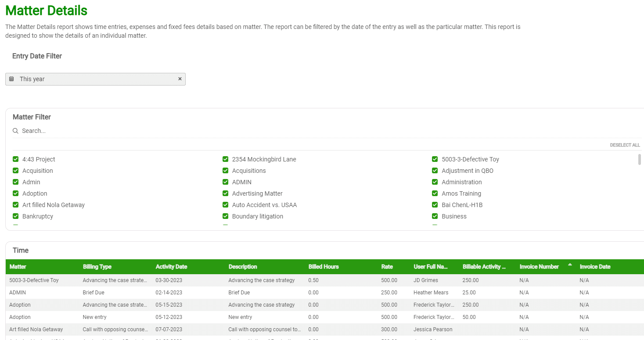Uncheck the 5003-3-Defective Toy checkbox

pos(435,159)
